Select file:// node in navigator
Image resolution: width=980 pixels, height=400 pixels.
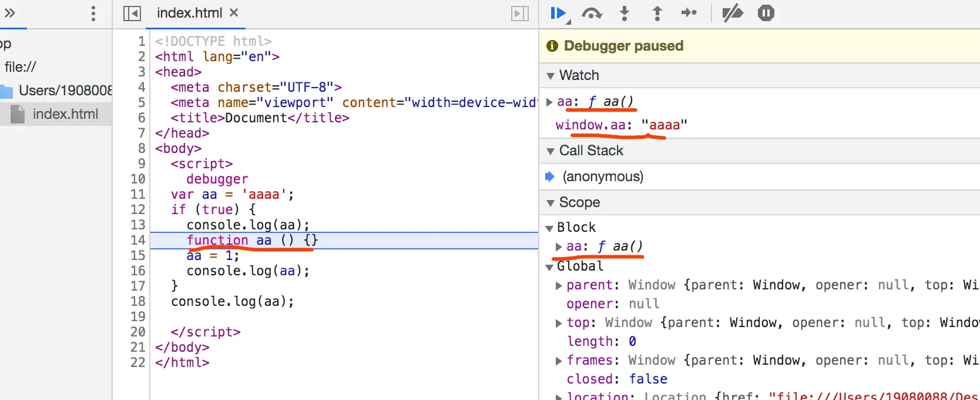pos(21,67)
